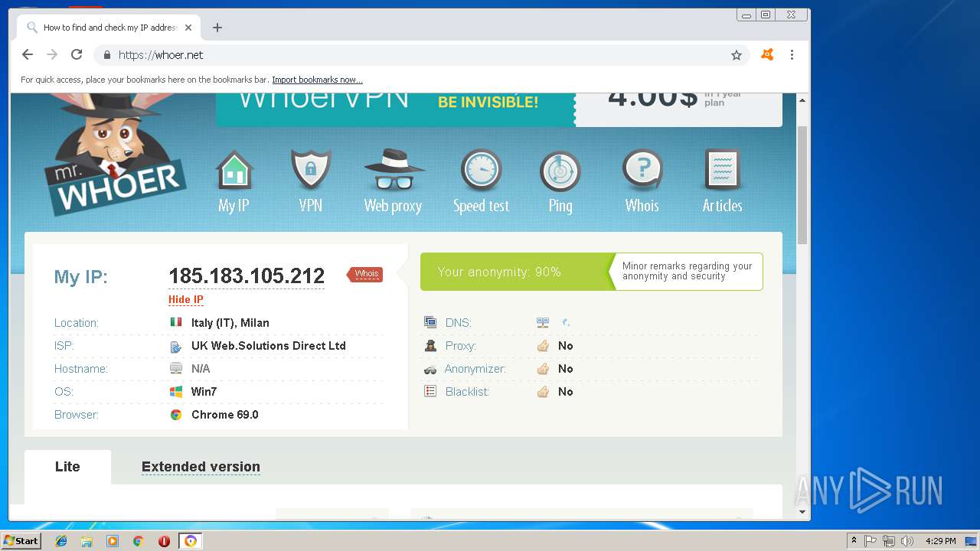Click the Chrome icon in the taskbar
This screenshot has height=551, width=980.
coord(139,541)
